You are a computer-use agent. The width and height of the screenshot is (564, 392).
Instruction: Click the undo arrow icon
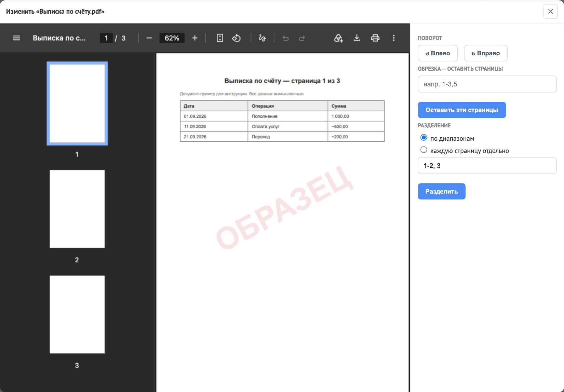pyautogui.click(x=285, y=38)
